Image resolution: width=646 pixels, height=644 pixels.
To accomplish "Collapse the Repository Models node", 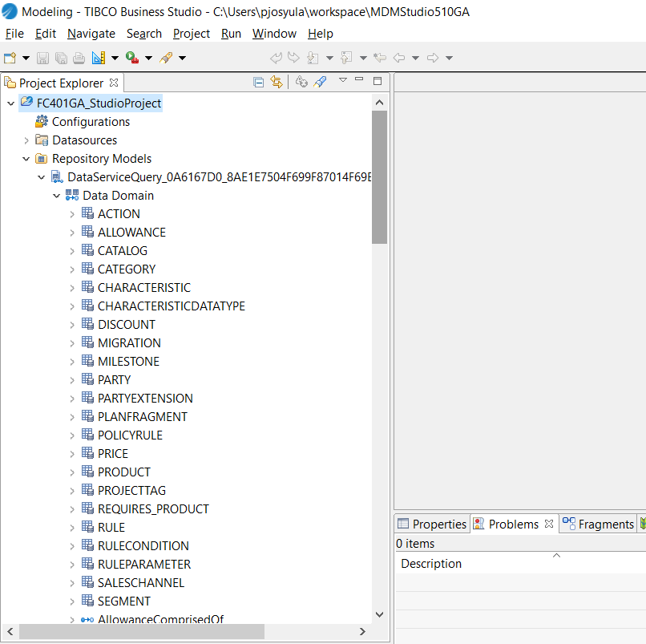I will [x=26, y=159].
